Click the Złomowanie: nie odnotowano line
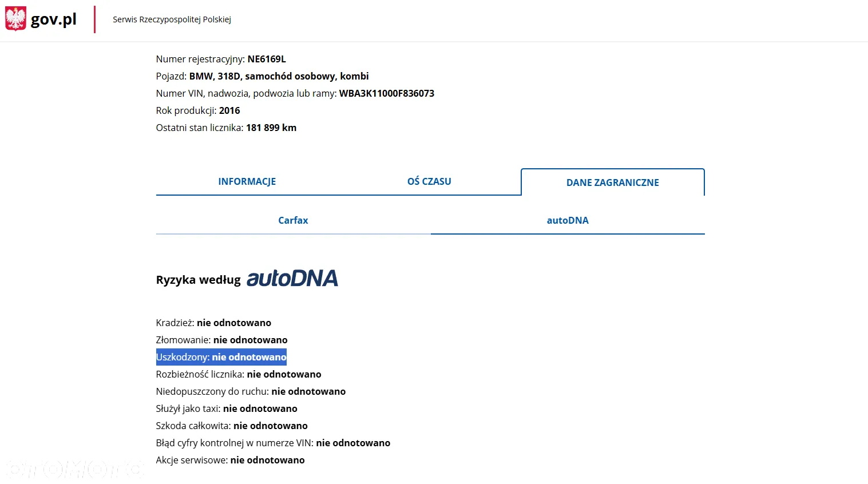 pyautogui.click(x=222, y=340)
